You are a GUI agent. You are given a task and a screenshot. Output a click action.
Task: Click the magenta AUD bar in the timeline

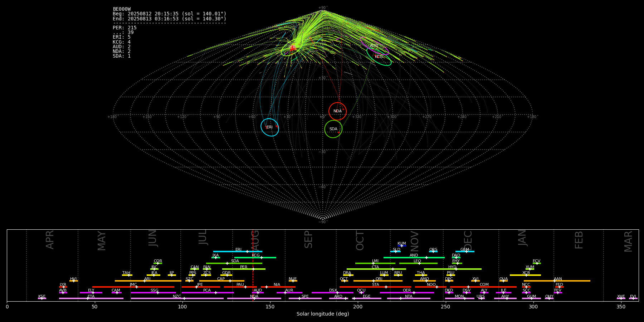pyautogui.click(x=258, y=293)
